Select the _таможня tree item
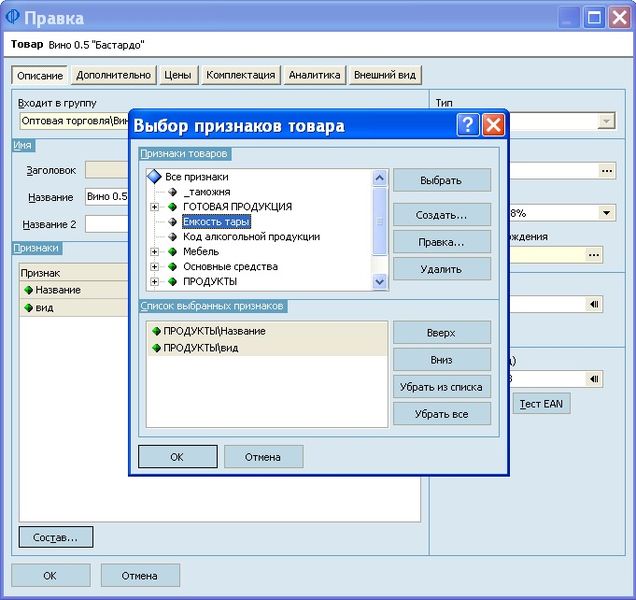This screenshot has width=636, height=600. click(x=207, y=192)
